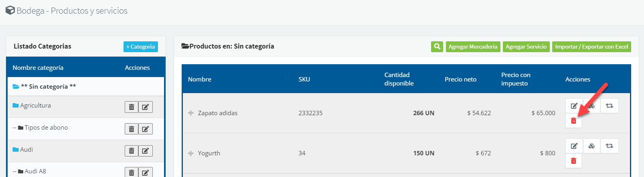The height and width of the screenshot is (177, 644).
Task: Edit the Audi A8 category
Action: 145,173
